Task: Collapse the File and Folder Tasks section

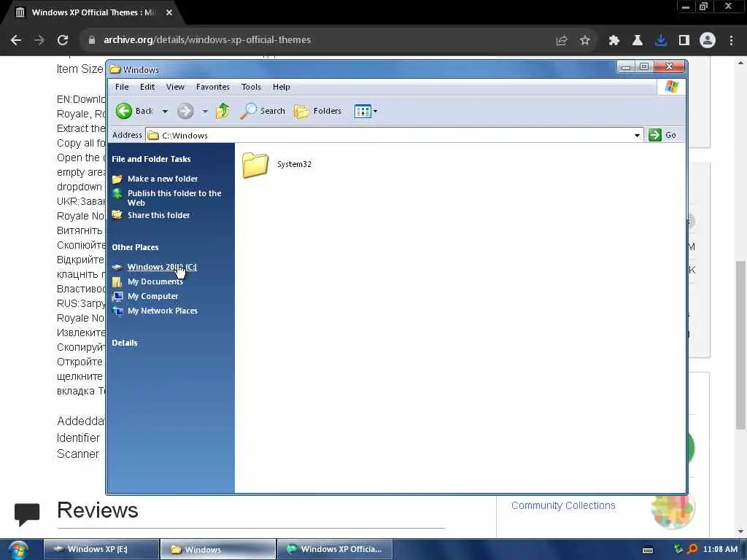Action: coord(151,159)
